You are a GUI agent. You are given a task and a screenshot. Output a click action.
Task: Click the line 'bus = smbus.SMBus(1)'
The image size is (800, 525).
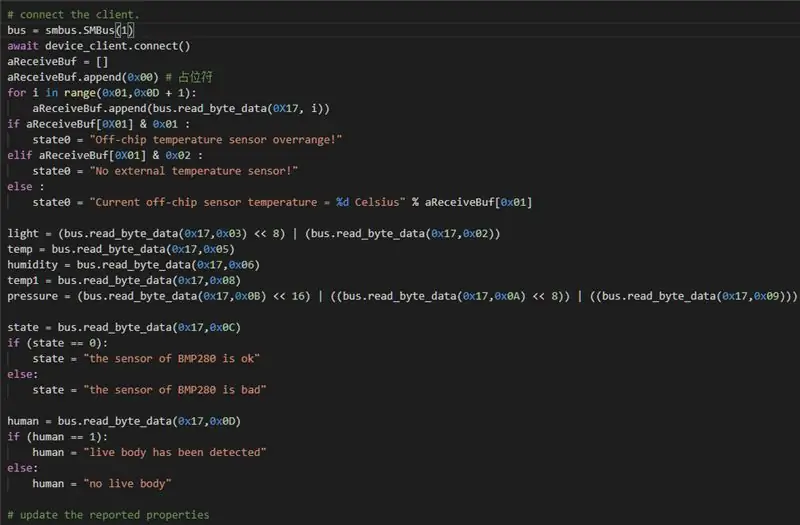point(70,30)
